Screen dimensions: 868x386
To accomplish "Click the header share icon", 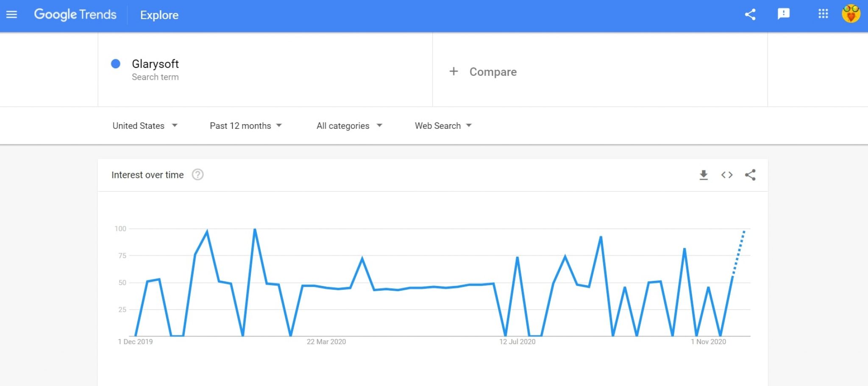I will click(750, 15).
